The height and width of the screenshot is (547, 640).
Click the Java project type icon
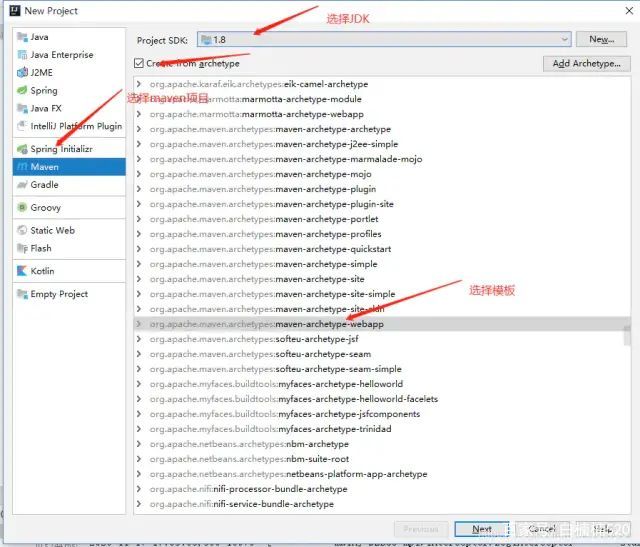22,37
